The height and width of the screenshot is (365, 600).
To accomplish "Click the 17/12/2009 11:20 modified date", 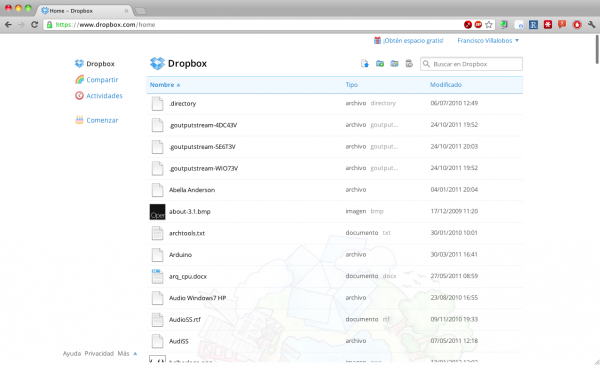I will point(454,211).
